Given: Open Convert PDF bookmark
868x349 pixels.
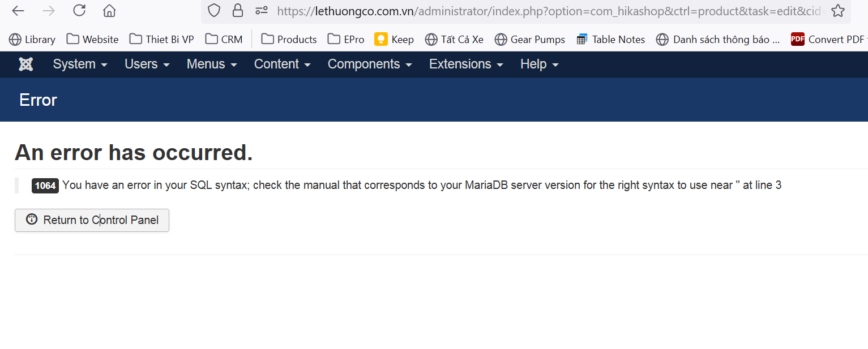Looking at the screenshot, I should [x=829, y=39].
